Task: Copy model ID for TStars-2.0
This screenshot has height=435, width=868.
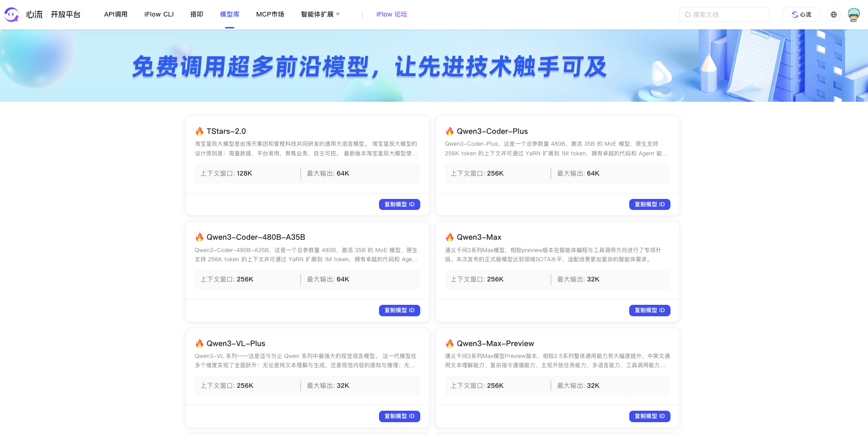Action: coord(399,204)
